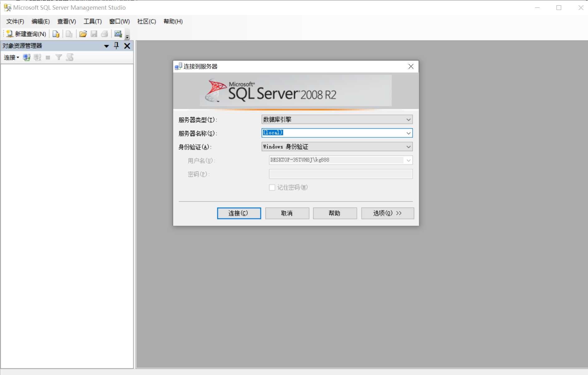Click the stop square icon in Object Explorer
Image resolution: width=588 pixels, height=375 pixels.
pyautogui.click(x=48, y=57)
